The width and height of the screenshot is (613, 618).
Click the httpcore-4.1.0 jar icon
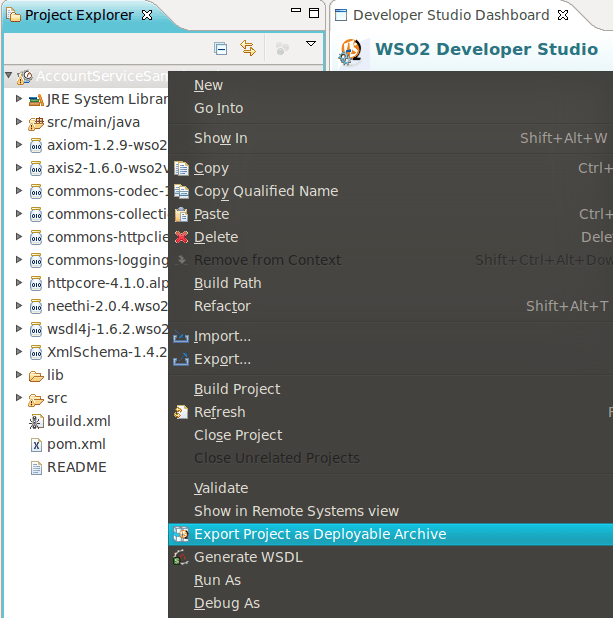36,284
